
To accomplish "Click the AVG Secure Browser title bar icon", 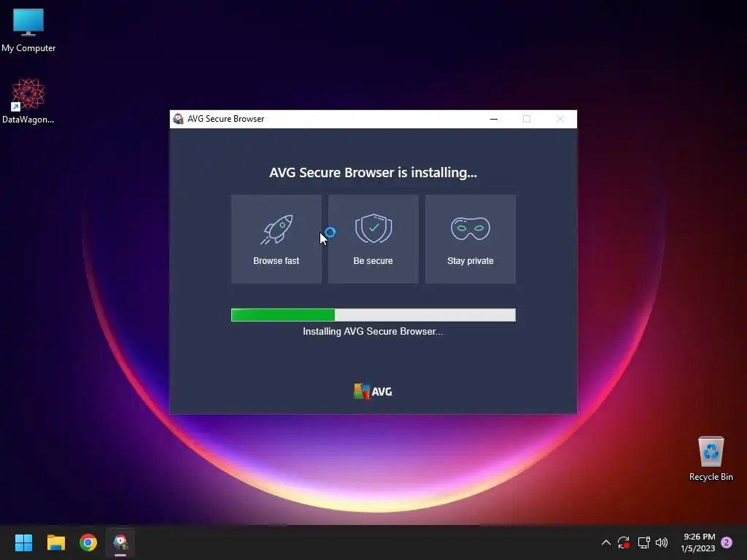I will click(x=178, y=119).
